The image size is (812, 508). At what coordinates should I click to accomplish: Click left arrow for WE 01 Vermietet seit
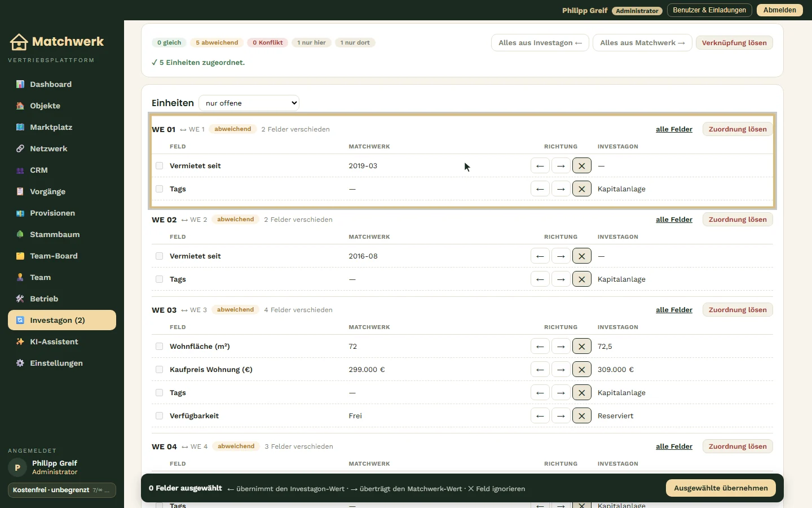540,166
